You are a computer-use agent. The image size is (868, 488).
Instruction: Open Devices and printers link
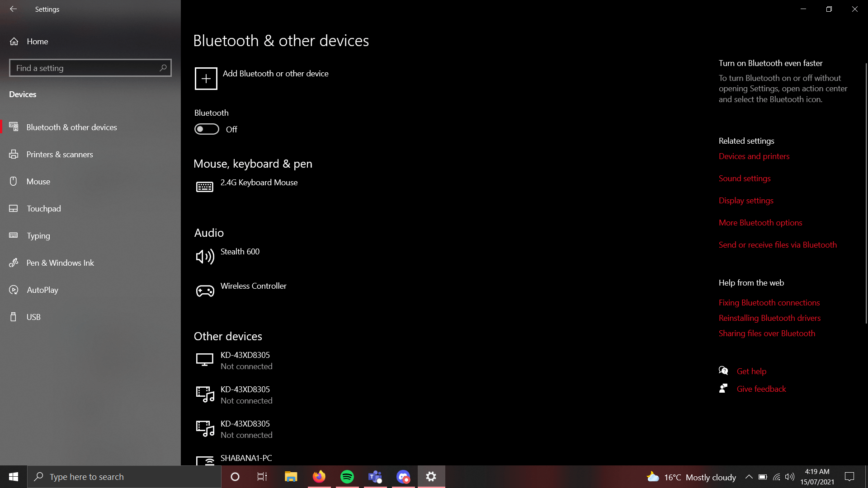pos(754,156)
